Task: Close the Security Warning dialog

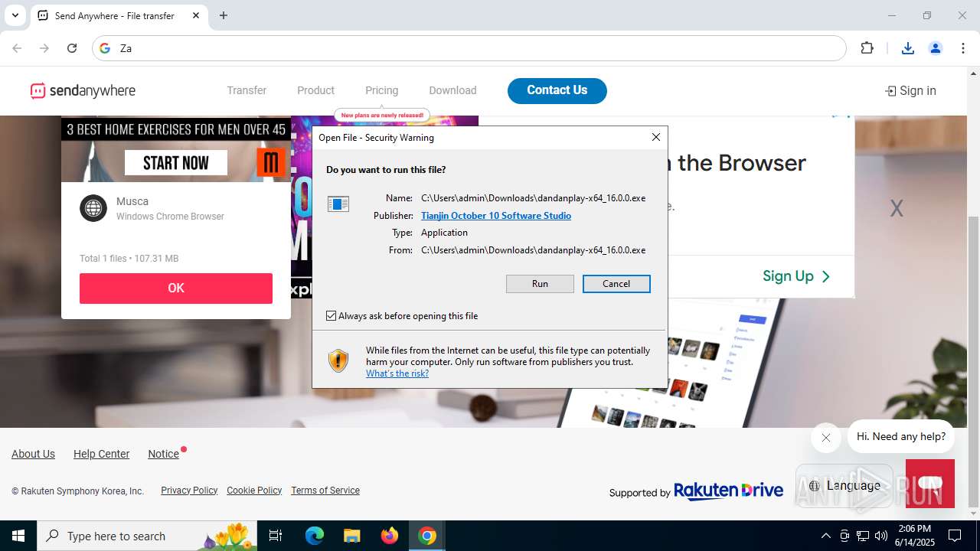Action: pos(655,137)
